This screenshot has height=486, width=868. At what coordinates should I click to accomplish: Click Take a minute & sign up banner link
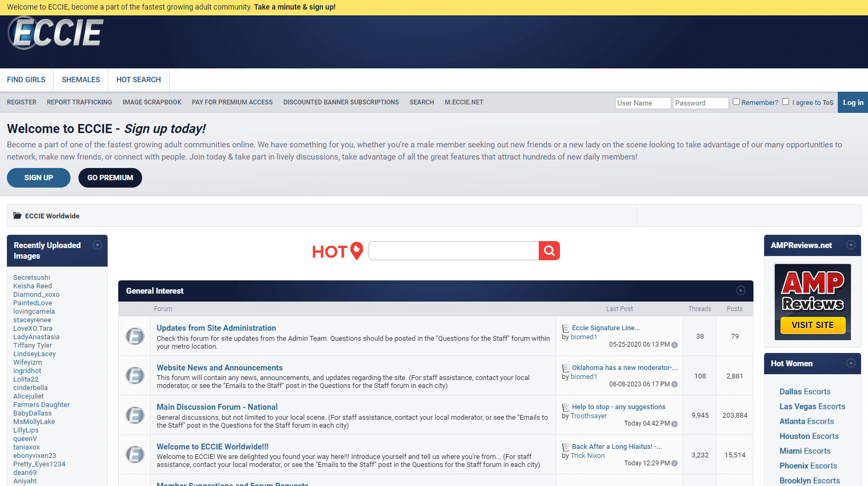click(x=295, y=7)
